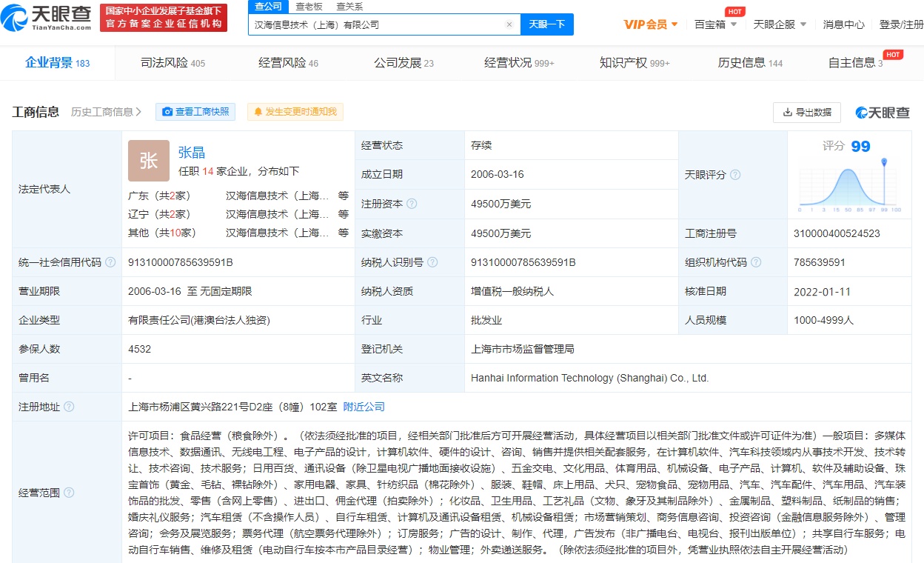Click the 附近公司 link

coord(364,407)
